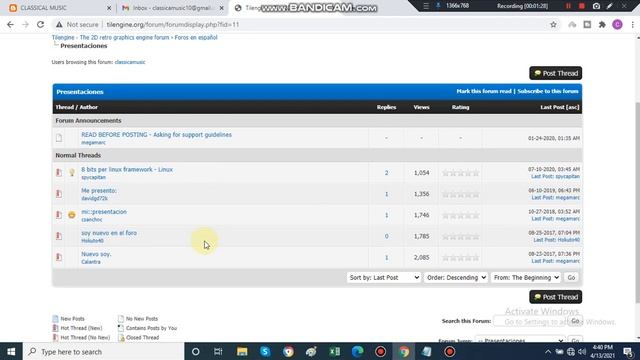Click 'Foros en español' breadcrumb link

(196, 37)
